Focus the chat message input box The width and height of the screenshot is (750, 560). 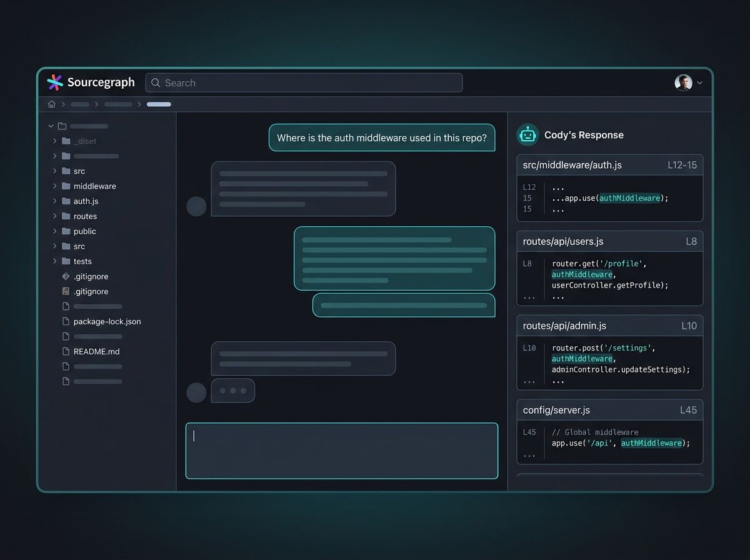[342, 451]
